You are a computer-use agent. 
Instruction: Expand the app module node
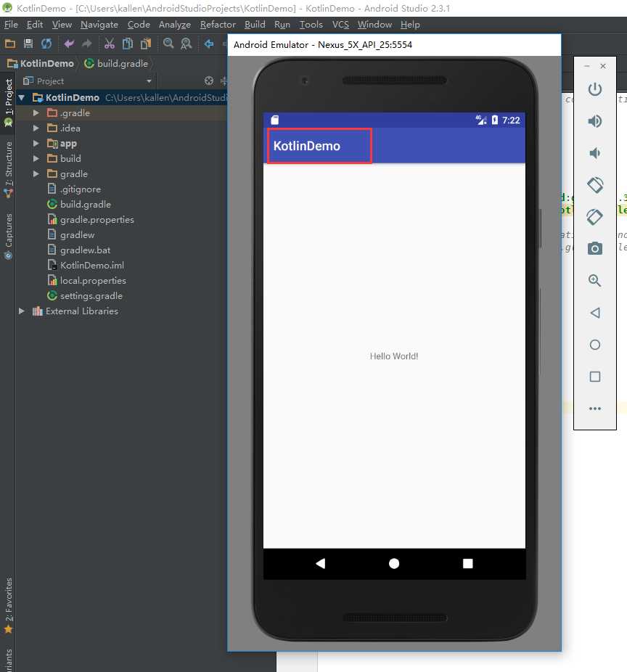36,143
